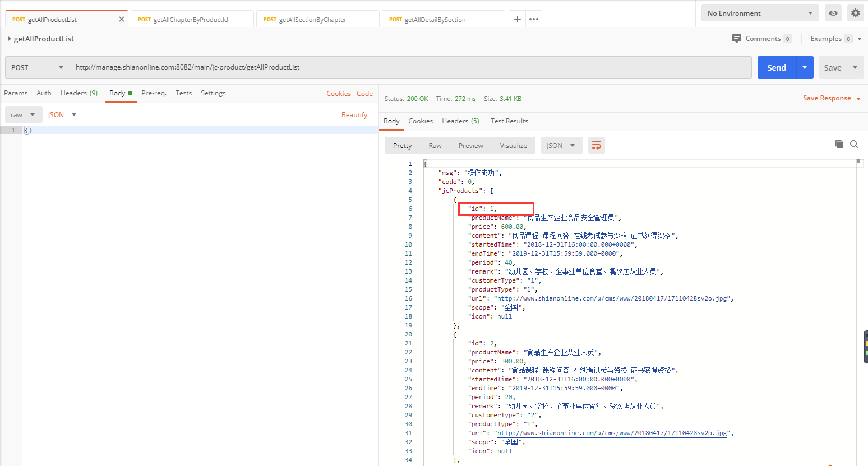Open the Pre-req. tab
The image size is (868, 466).
(154, 93)
